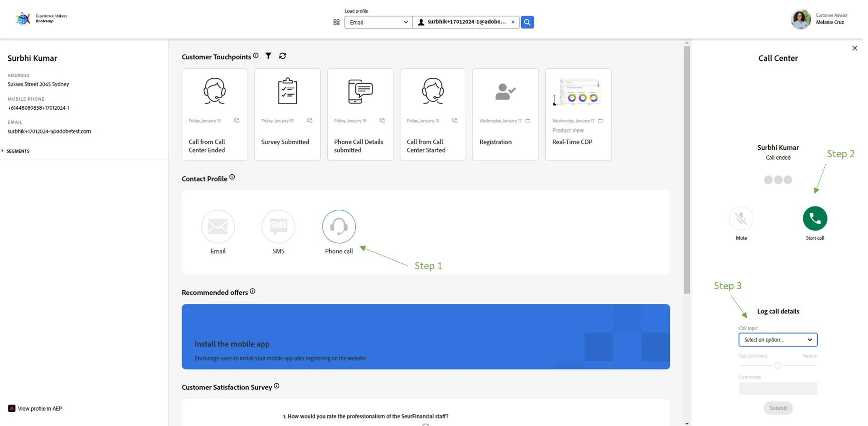Click the address Sussex Street 2065 Sydney

click(38, 84)
